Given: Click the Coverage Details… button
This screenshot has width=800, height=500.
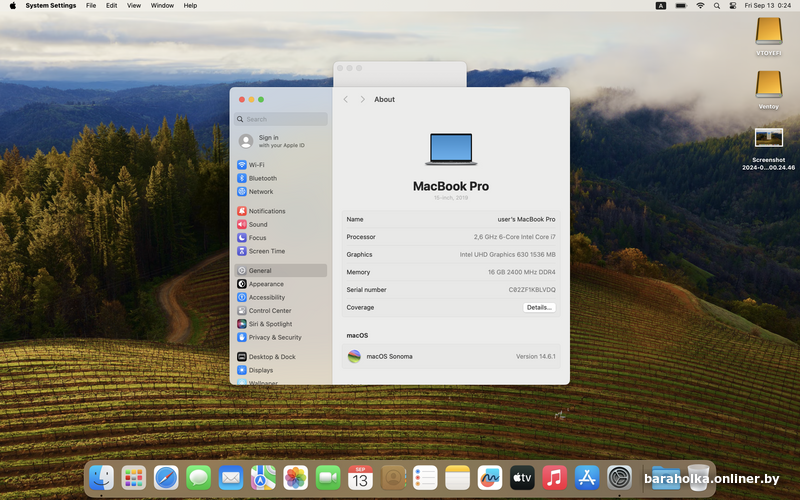Looking at the screenshot, I should [x=539, y=307].
